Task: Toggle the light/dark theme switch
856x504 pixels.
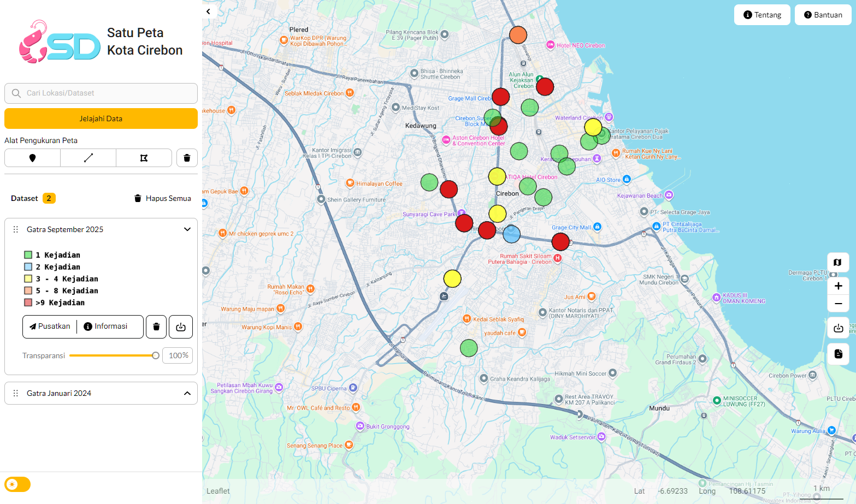Action: tap(17, 484)
